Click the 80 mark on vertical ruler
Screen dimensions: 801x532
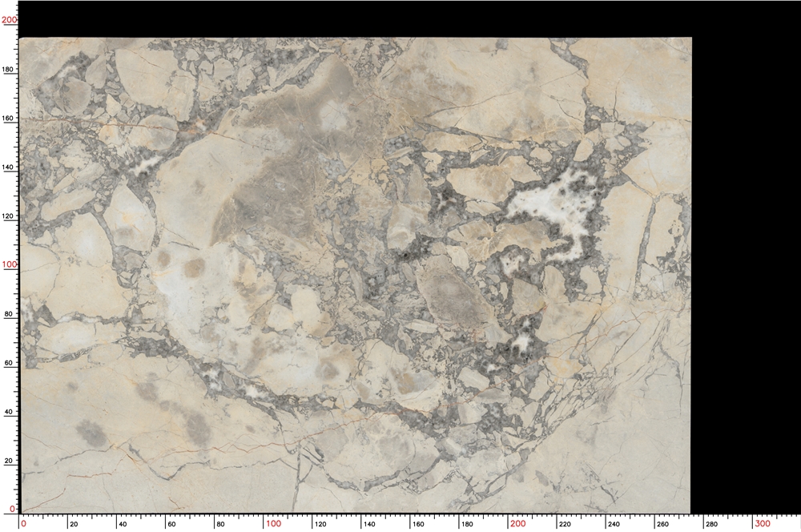point(9,314)
